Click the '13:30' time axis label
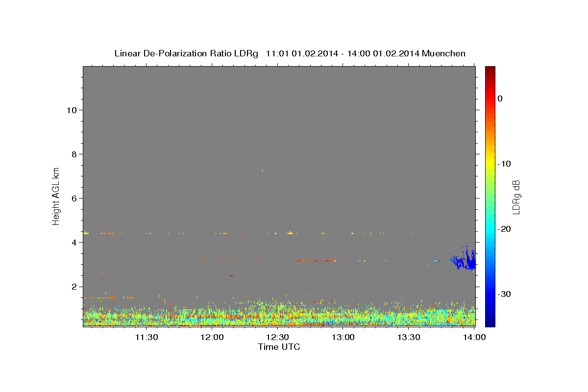The height and width of the screenshot is (392, 588). 409,337
